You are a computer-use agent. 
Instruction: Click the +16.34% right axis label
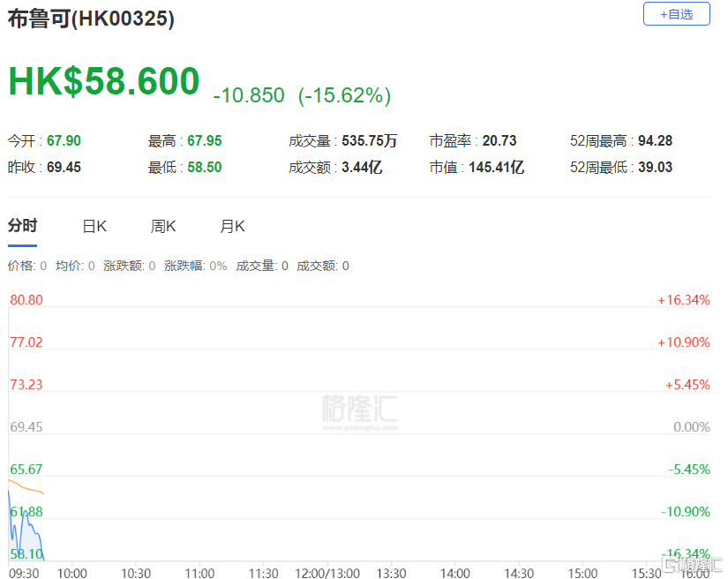pos(683,299)
